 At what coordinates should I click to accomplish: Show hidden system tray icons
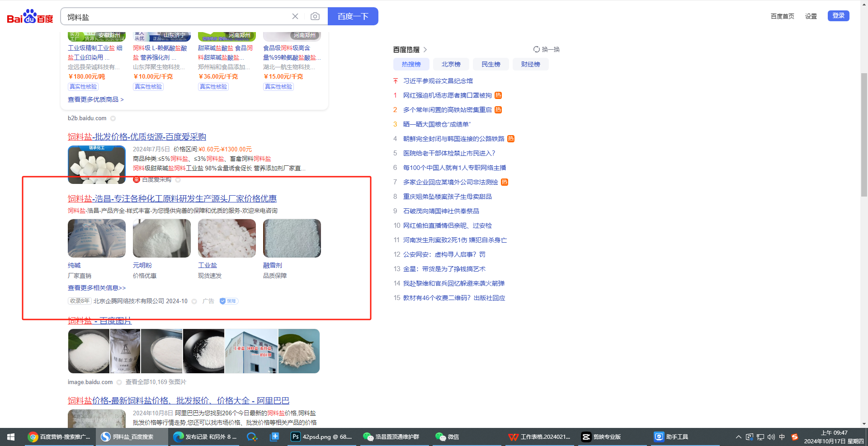click(739, 437)
